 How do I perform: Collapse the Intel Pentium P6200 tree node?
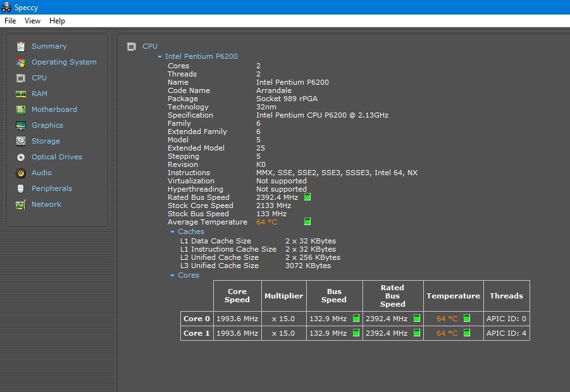click(x=159, y=57)
